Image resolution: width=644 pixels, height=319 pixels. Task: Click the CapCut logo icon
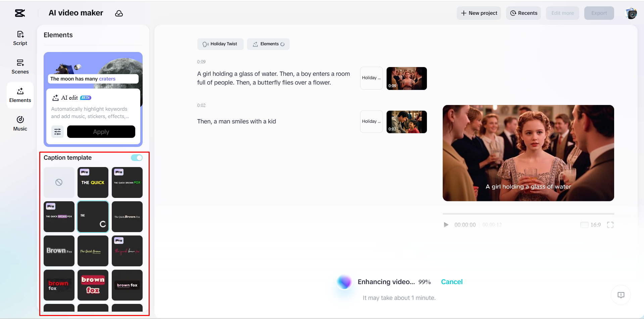(20, 13)
